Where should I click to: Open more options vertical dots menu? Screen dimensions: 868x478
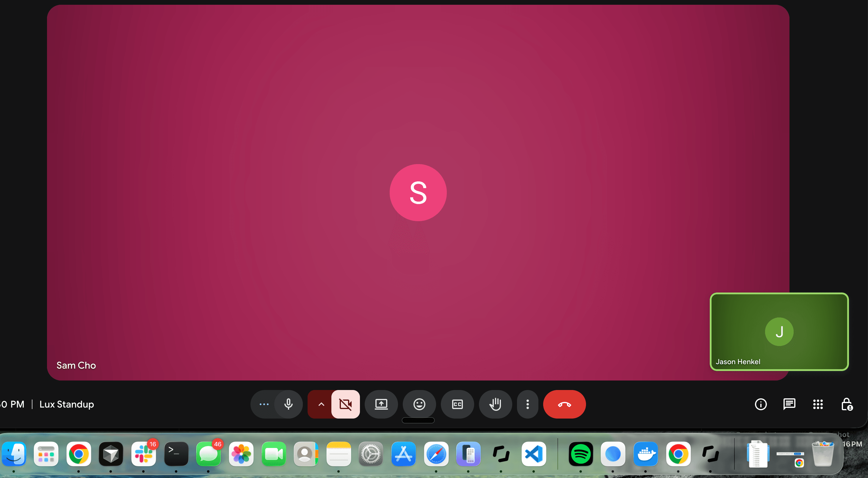pos(527,404)
